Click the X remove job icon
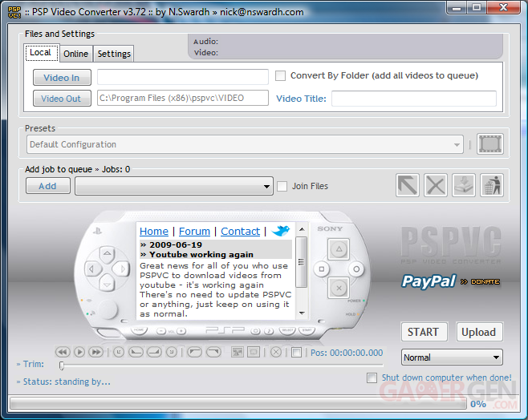 pyautogui.click(x=436, y=185)
